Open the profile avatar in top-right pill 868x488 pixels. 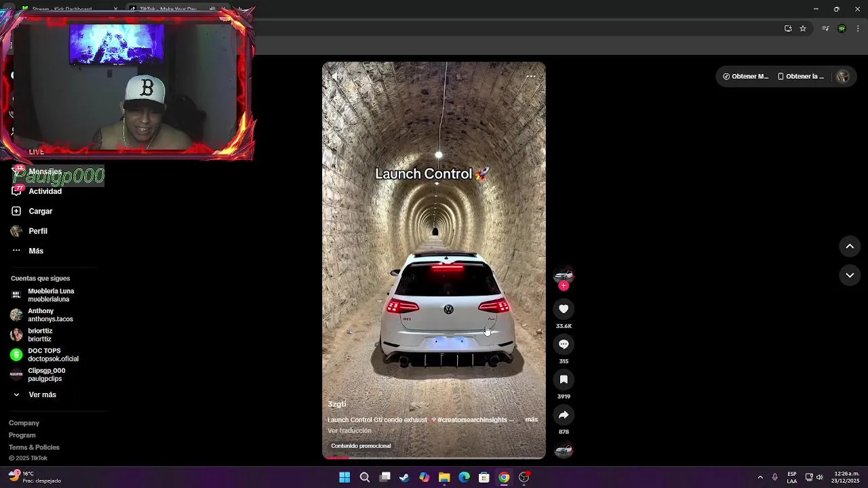(x=843, y=77)
